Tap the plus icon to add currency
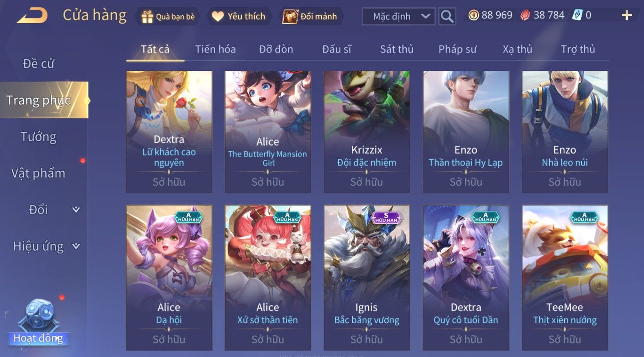 point(626,16)
